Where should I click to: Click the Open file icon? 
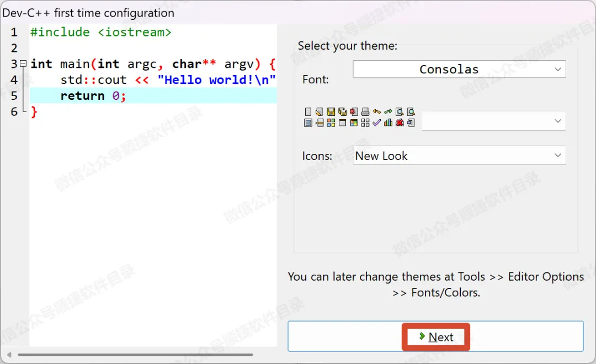click(320, 112)
